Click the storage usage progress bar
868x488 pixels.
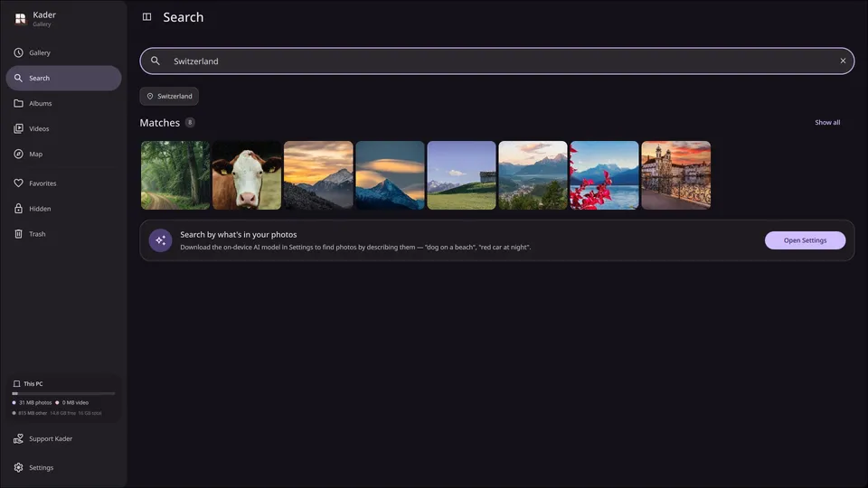(x=63, y=393)
